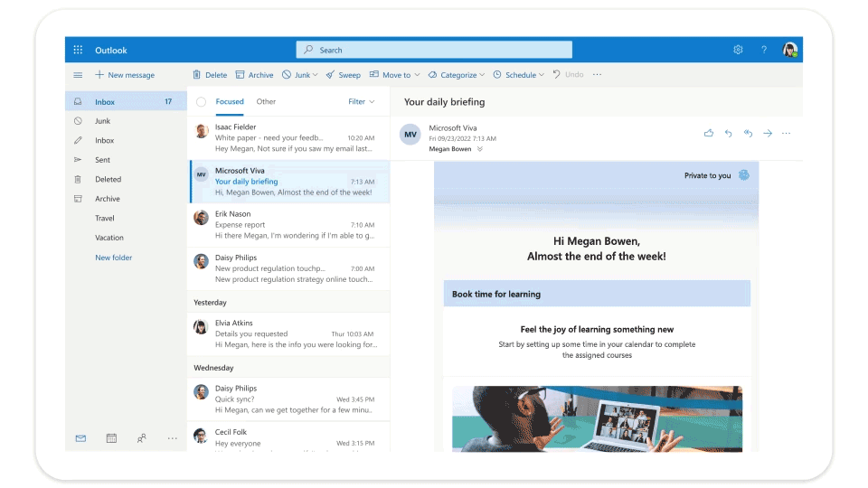This screenshot has width=868, height=488.
Task: Click the learning video call image
Action: (597, 418)
